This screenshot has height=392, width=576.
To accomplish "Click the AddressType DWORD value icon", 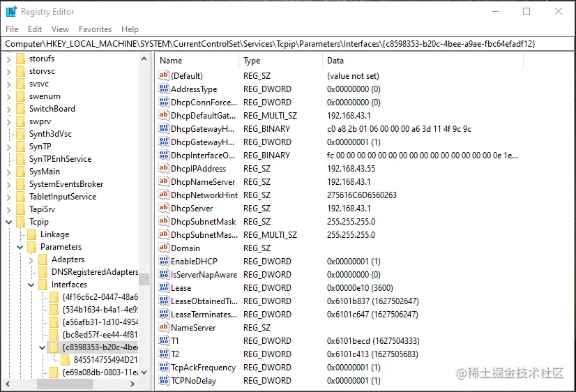I will 163,89.
